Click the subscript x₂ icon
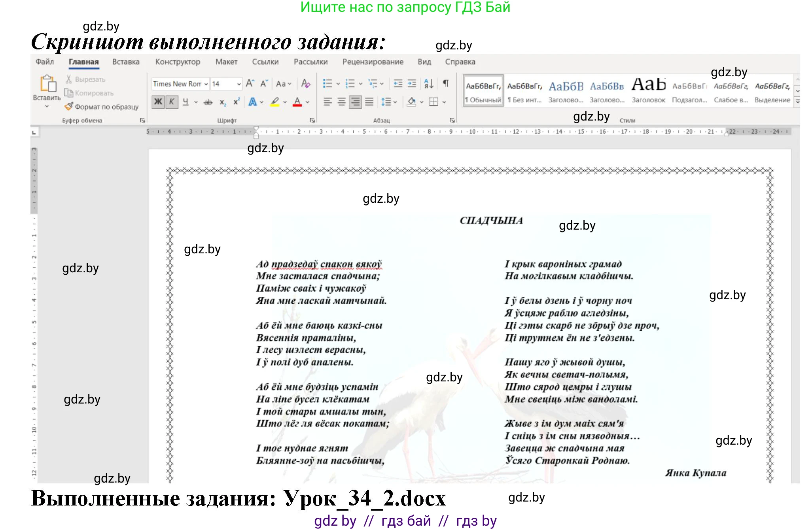Viewport: 812px width, 530px height. point(223,102)
